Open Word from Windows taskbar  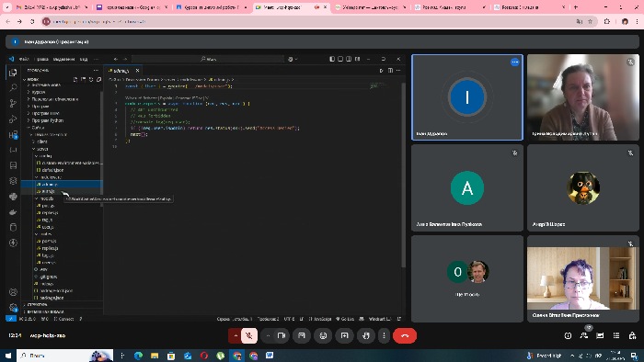(270, 356)
